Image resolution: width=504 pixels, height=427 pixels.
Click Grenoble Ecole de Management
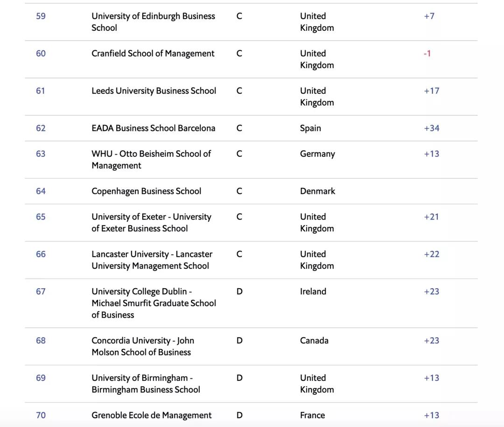(151, 415)
